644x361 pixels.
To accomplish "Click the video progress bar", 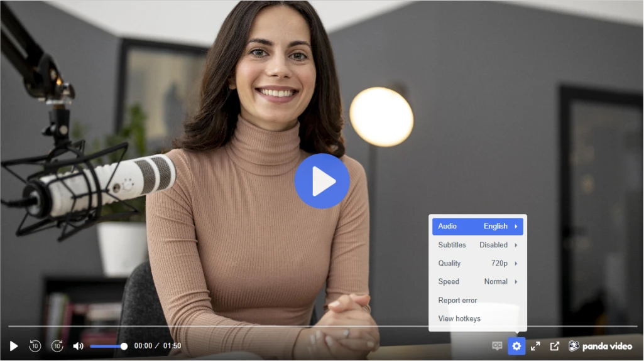I will [x=322, y=326].
